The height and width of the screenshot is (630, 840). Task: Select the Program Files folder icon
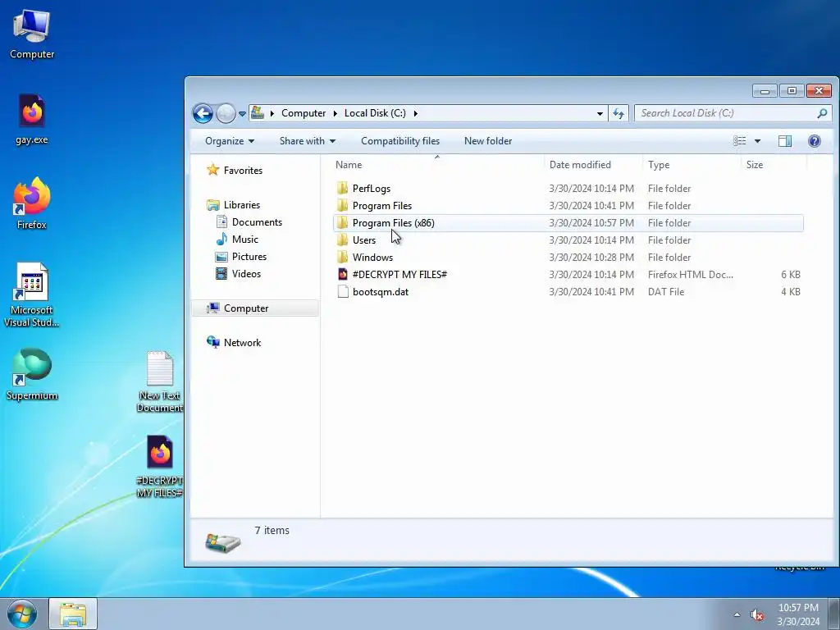pos(343,206)
